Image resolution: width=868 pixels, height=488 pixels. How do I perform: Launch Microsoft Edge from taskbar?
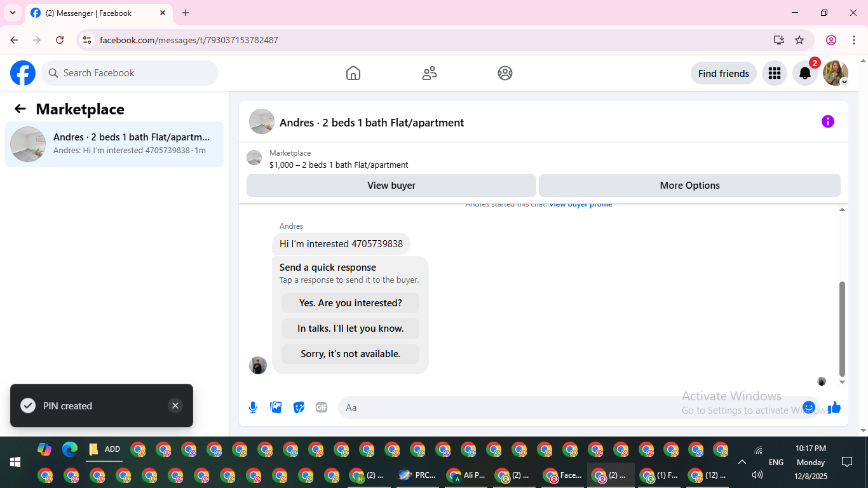point(69,449)
